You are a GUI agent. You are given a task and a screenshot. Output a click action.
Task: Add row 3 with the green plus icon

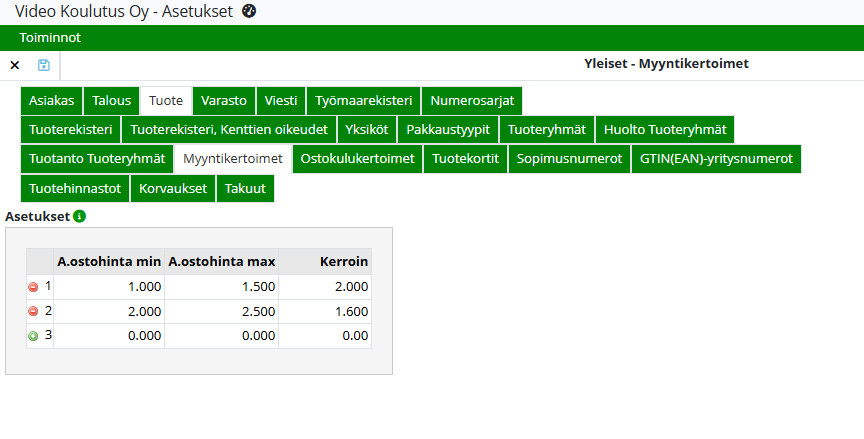point(33,337)
